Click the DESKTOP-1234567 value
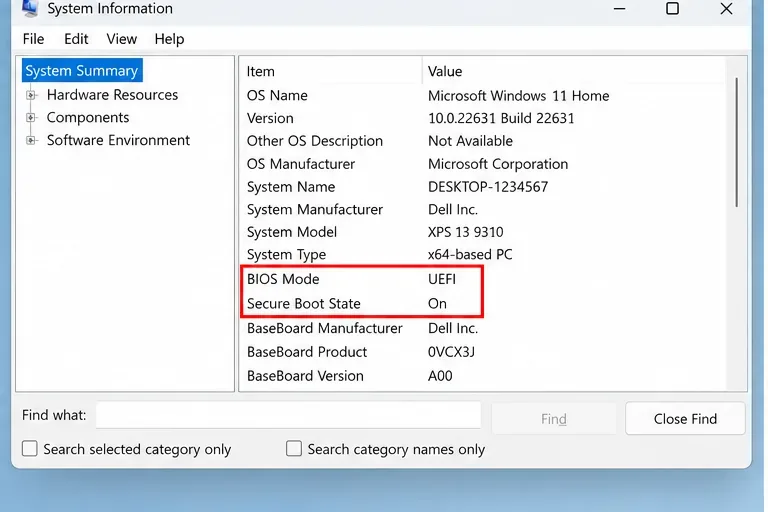This screenshot has height=512, width=768. click(488, 187)
